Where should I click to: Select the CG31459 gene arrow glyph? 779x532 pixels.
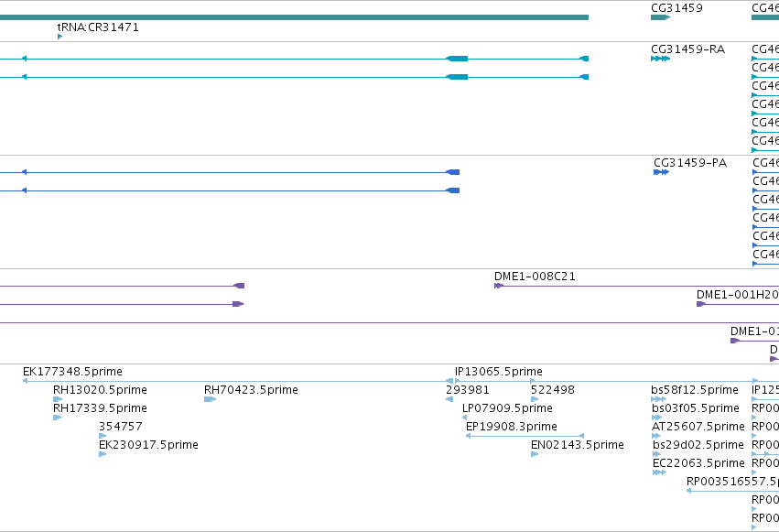pos(660,17)
